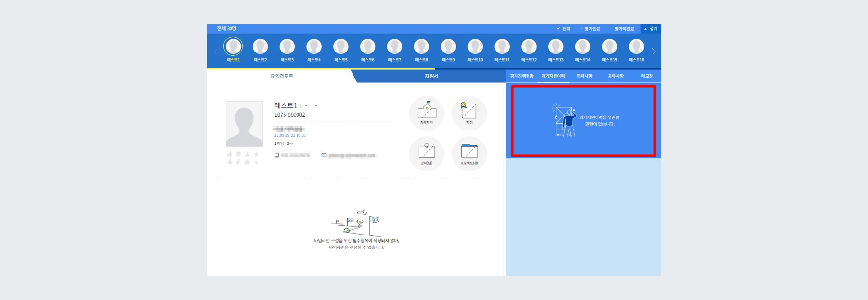Switch to the 지원서 tab
The height and width of the screenshot is (300, 868).
pos(431,76)
